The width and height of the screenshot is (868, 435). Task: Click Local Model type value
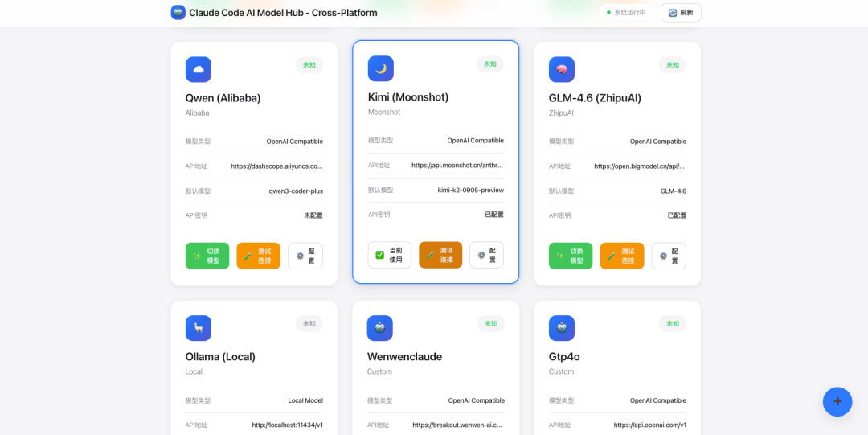[305, 400]
